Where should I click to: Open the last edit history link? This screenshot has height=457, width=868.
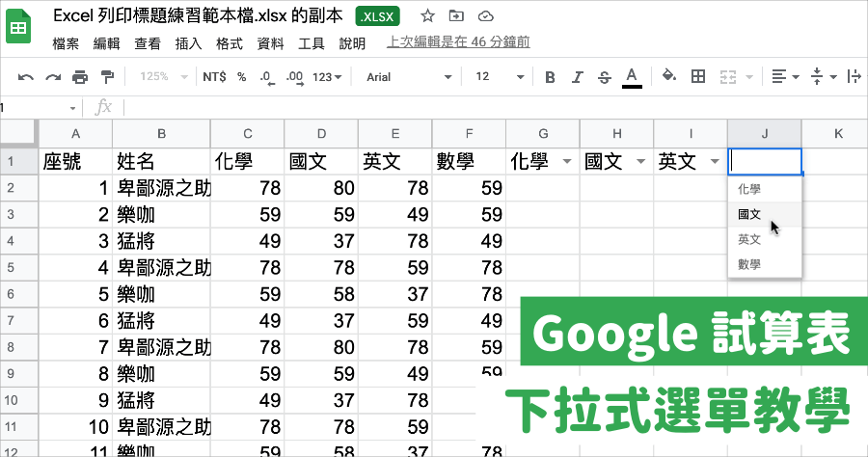coord(458,42)
